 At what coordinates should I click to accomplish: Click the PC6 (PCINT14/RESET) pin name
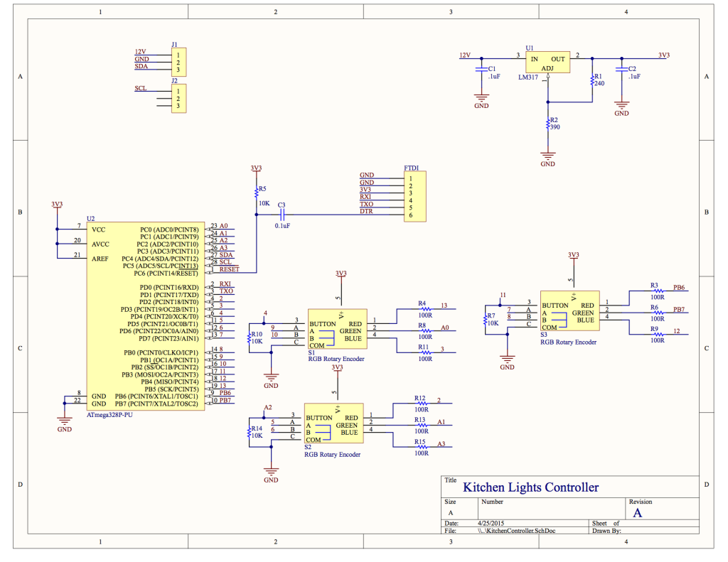(x=166, y=274)
